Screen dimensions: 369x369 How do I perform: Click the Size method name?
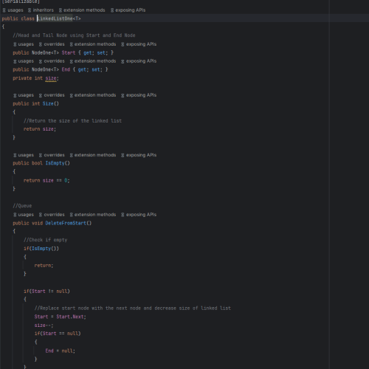point(48,104)
